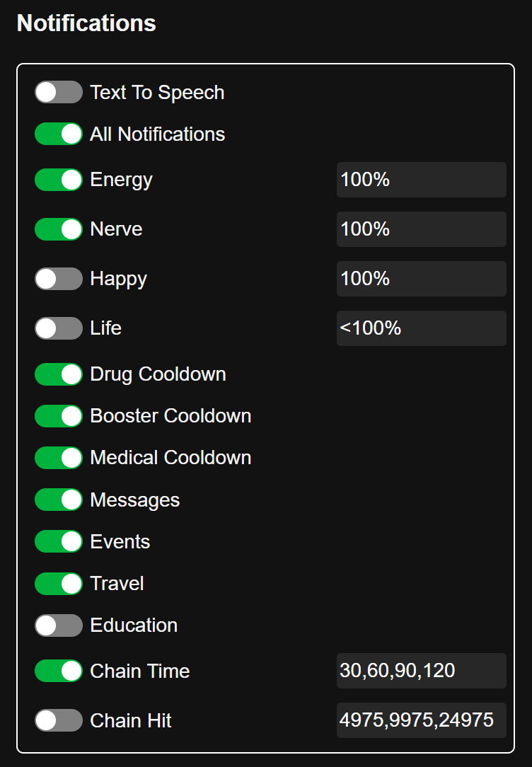
Task: Disable Nerve notifications
Action: click(59, 229)
